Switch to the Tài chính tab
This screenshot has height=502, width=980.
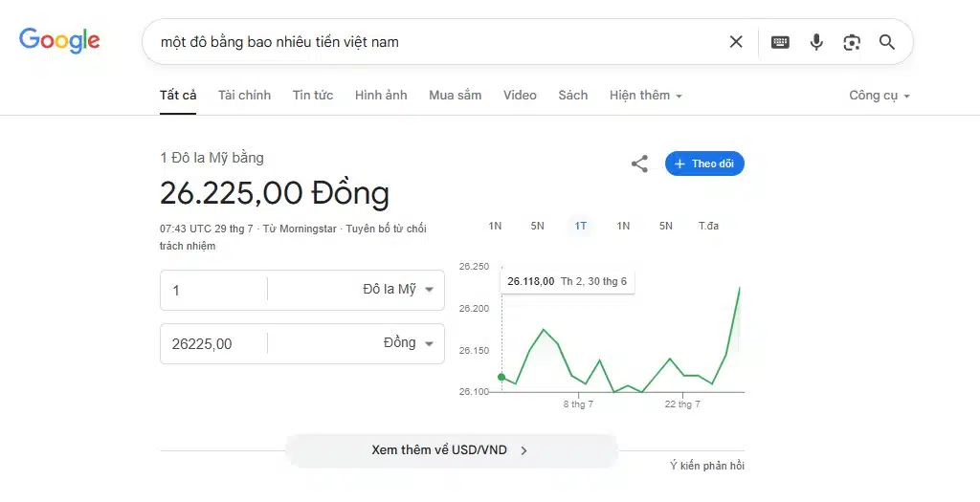coord(244,96)
